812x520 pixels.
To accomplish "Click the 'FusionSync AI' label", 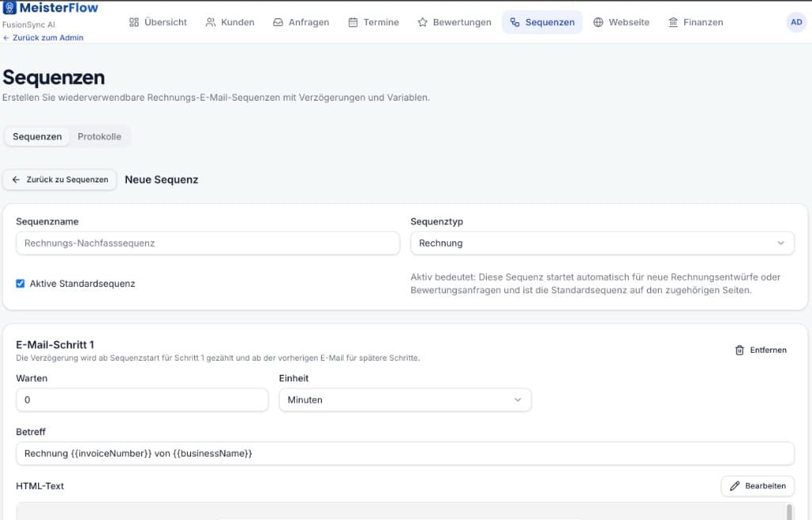I will tap(29, 25).
